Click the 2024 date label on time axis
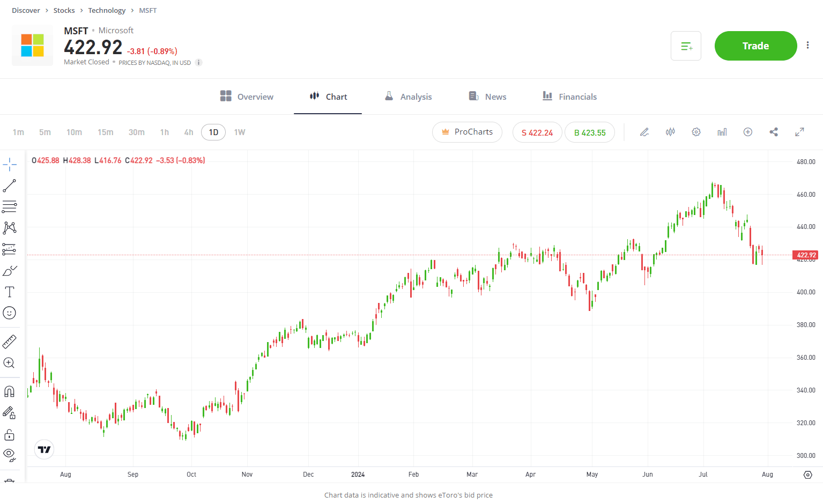The image size is (823, 504). tap(358, 475)
